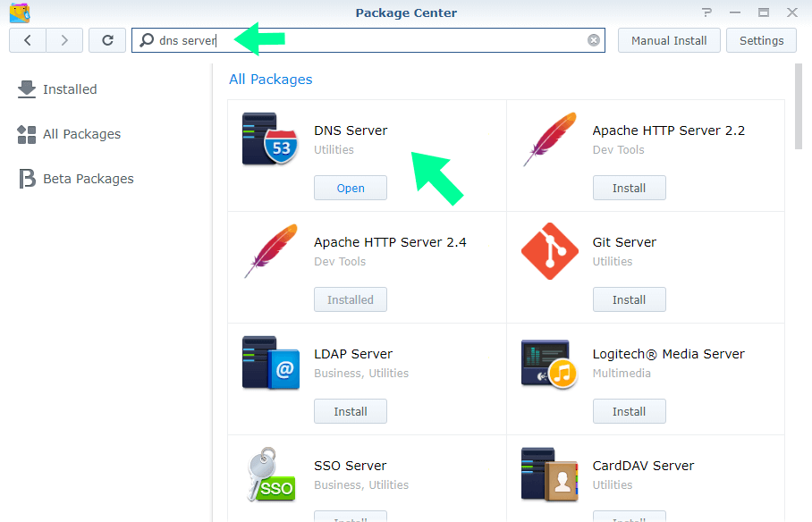This screenshot has width=812, height=522.
Task: Click the SSO Server key icon
Action: 271,475
